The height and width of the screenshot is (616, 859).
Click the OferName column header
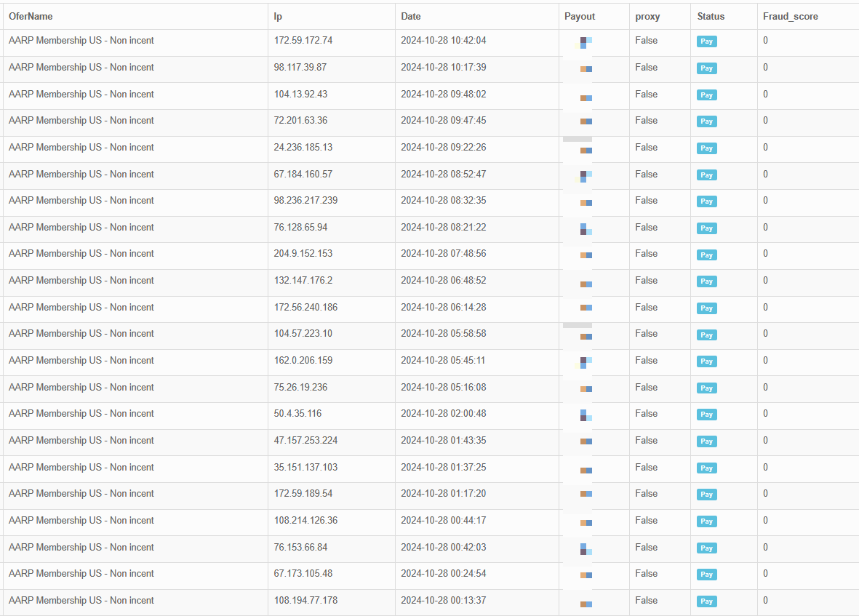[31, 17]
